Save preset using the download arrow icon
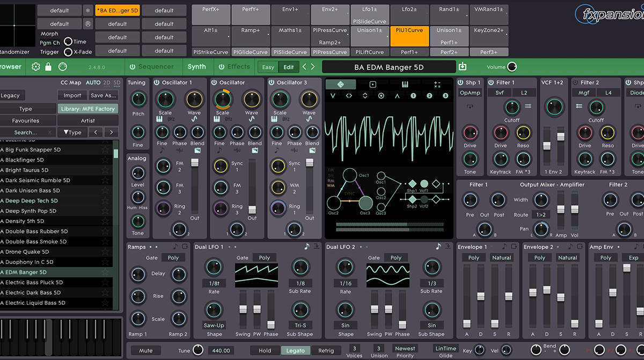644x360 pixels. [463, 67]
